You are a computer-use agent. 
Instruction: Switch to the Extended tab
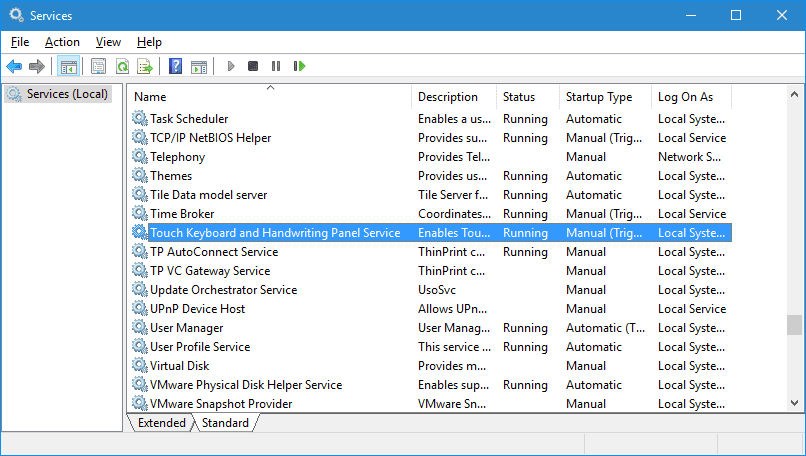tap(162, 423)
